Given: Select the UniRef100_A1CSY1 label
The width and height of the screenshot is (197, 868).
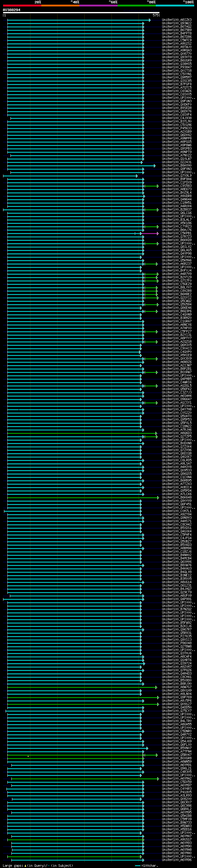Looking at the screenshot, I should (x=177, y=403).
